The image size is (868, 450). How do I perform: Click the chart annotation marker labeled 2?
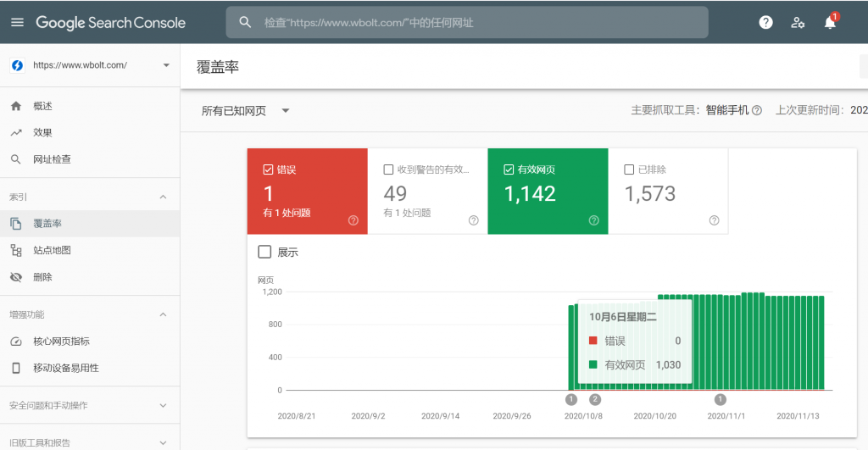595,399
